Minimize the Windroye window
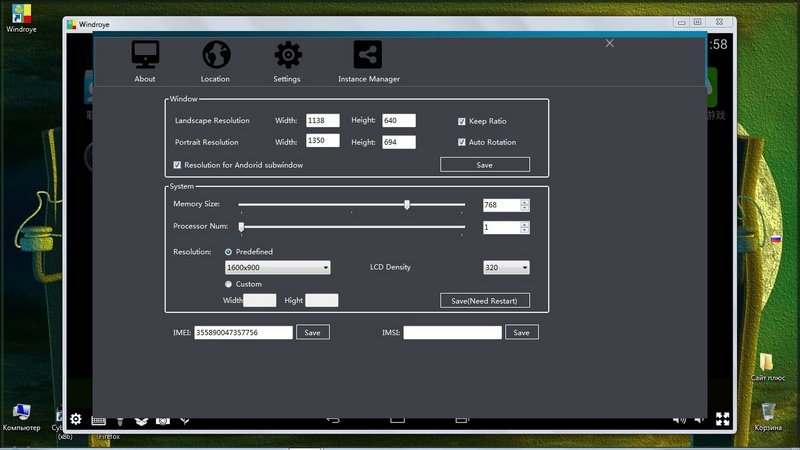Screen dimensions: 800x450 [x=682, y=22]
